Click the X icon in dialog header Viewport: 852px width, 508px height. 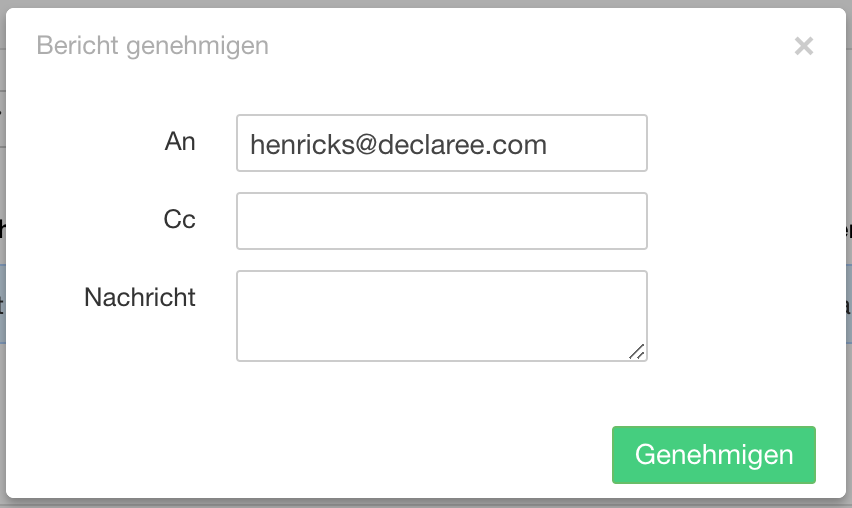click(x=803, y=46)
